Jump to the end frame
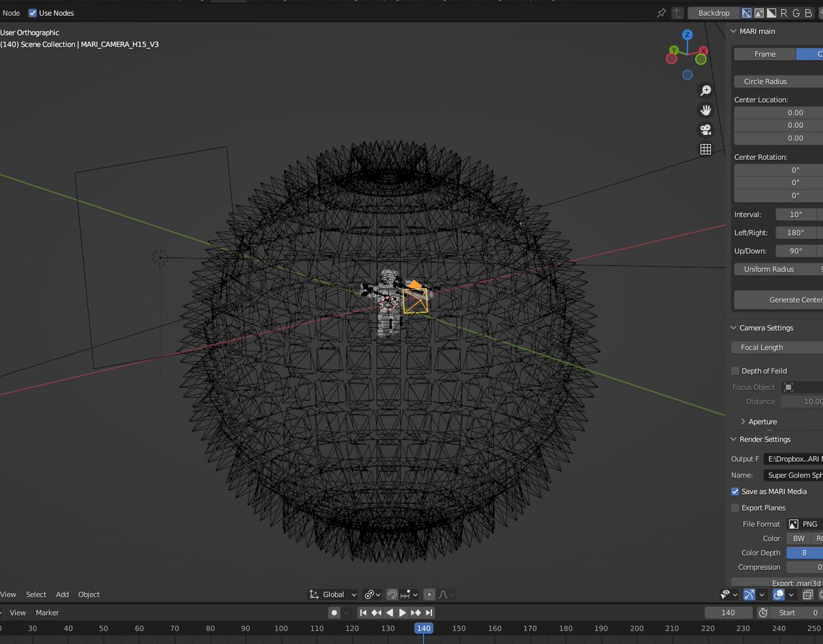Screen dimensions: 823x644 429,612
